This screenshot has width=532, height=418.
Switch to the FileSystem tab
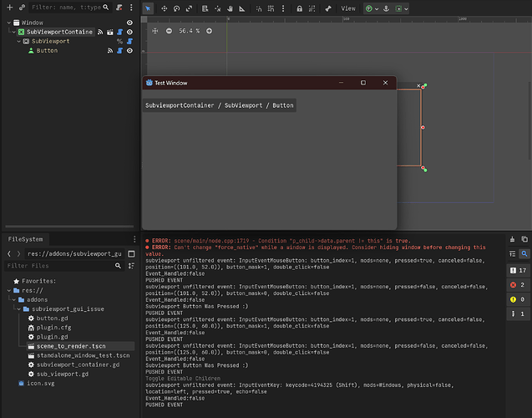(x=26, y=238)
